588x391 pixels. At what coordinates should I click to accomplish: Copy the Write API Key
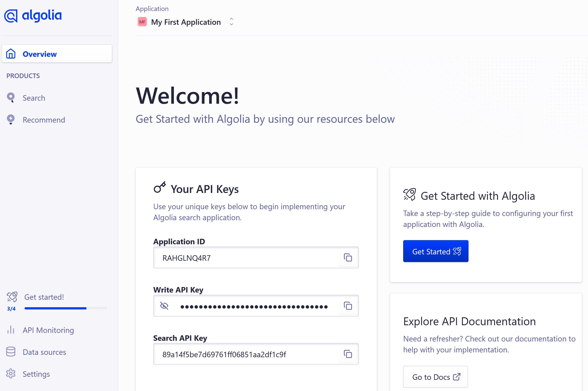coord(348,306)
